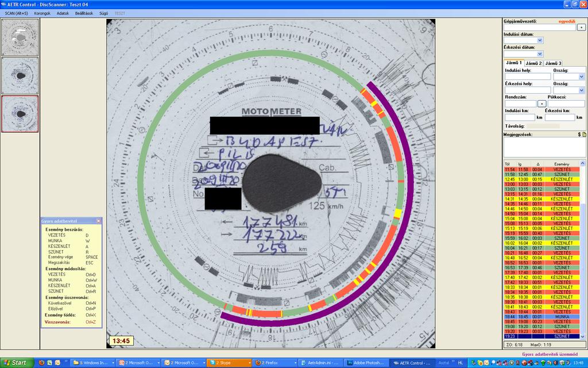588x368 pixels.
Task: Select the 18:44–18:45 MUNKA row
Action: click(542, 317)
